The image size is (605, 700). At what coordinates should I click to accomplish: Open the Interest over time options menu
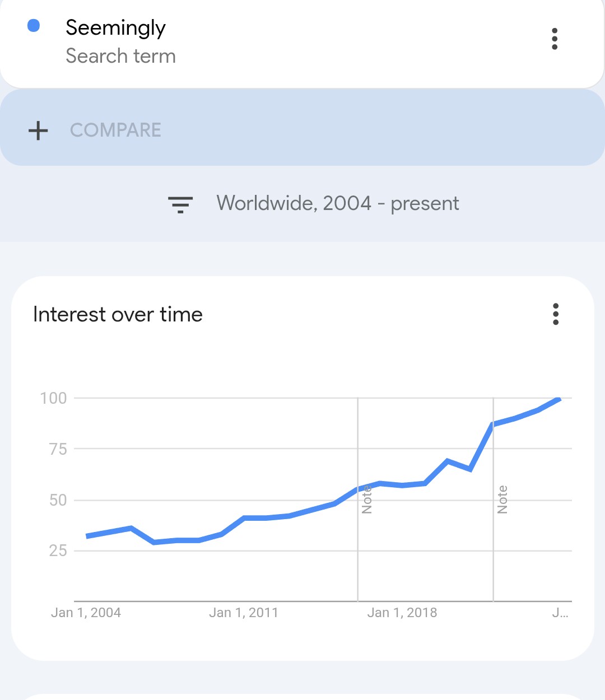pos(555,314)
